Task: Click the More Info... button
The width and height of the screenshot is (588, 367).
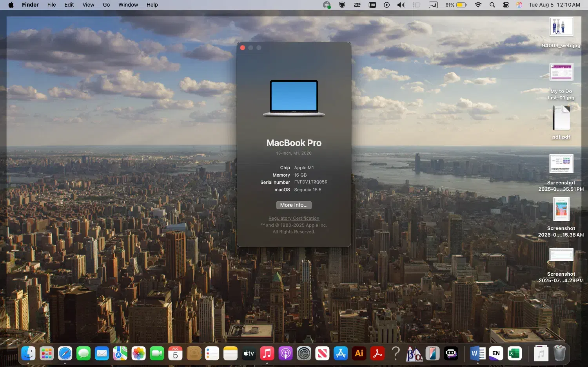Action: (294, 205)
